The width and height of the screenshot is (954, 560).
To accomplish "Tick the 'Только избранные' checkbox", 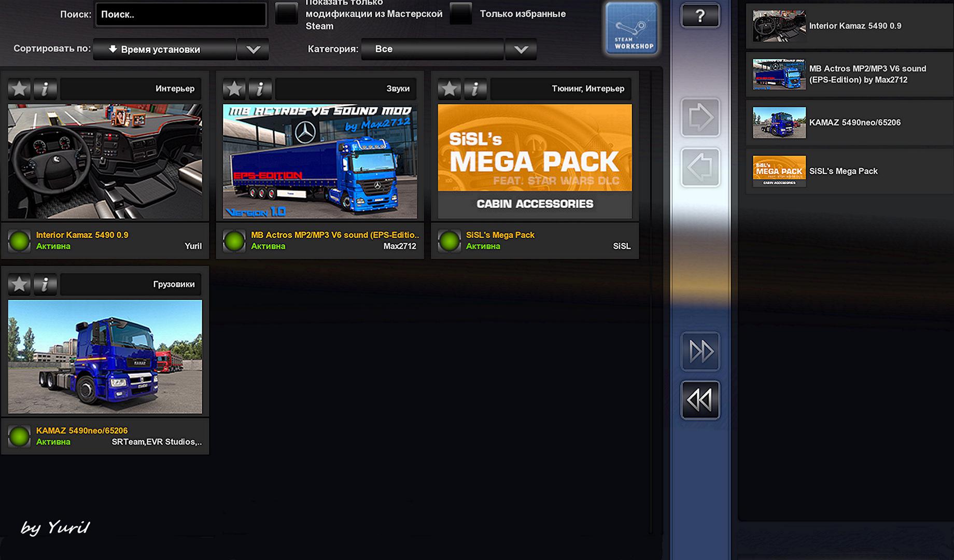I will (x=460, y=14).
